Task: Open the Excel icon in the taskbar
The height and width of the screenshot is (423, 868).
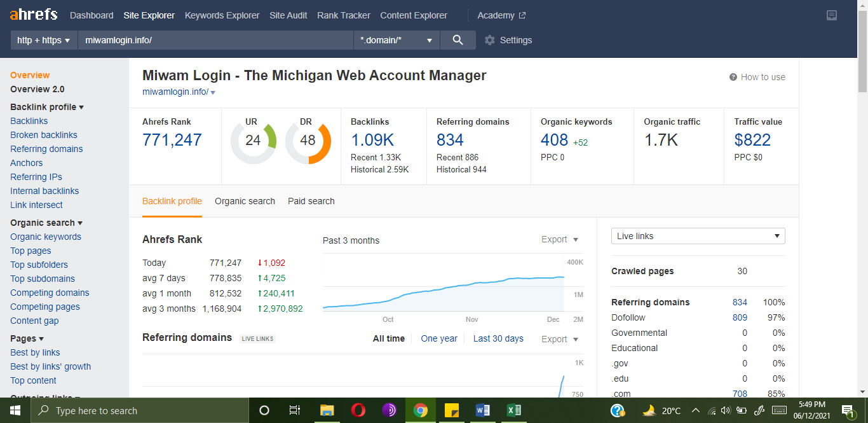Action: tap(514, 410)
